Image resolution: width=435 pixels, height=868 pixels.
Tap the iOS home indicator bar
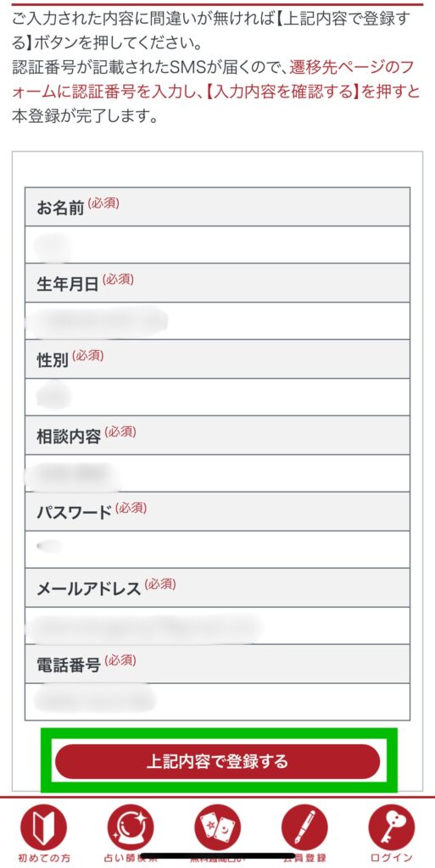217,855
